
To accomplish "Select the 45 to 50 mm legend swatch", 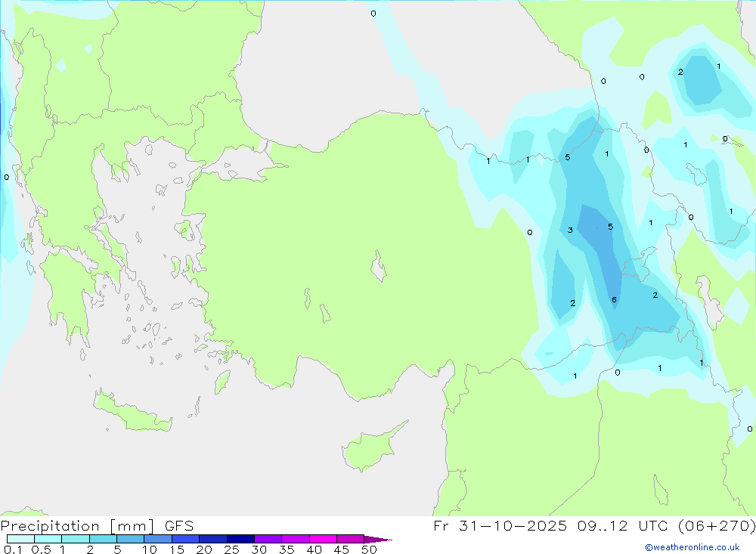I will pos(350,539).
